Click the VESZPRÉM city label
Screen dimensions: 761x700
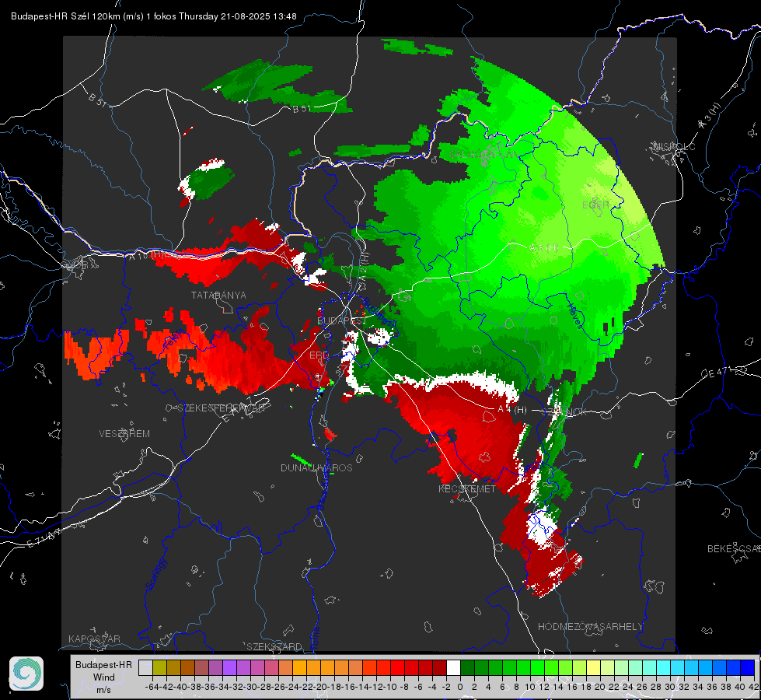[x=124, y=434]
